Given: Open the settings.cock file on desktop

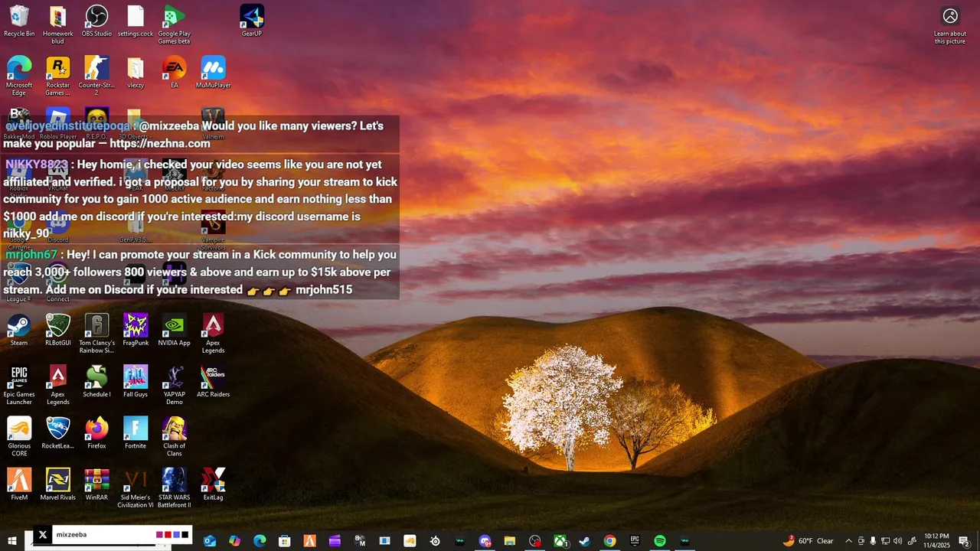Looking at the screenshot, I should coord(136,21).
